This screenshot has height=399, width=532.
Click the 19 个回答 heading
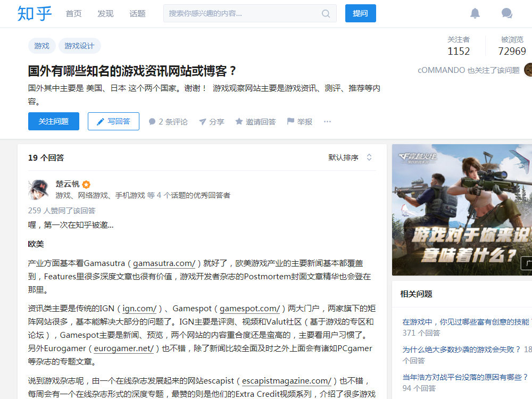click(x=46, y=158)
